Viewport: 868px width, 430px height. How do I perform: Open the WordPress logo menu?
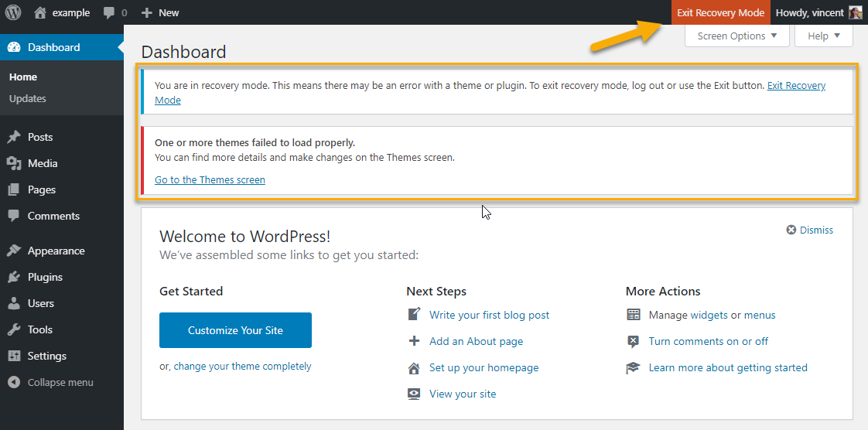pos(12,12)
